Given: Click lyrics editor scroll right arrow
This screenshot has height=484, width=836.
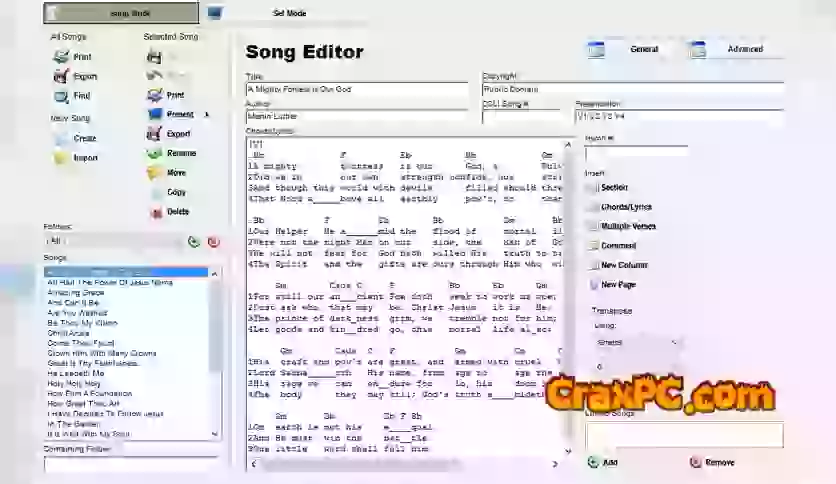Looking at the screenshot, I should (x=554, y=464).
